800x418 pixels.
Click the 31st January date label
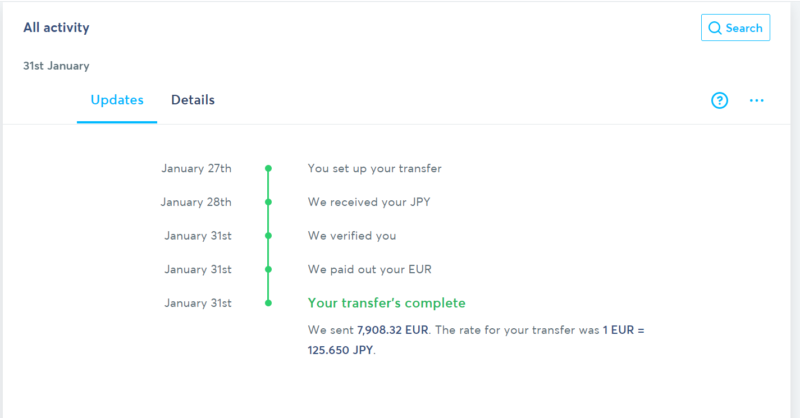tap(56, 66)
